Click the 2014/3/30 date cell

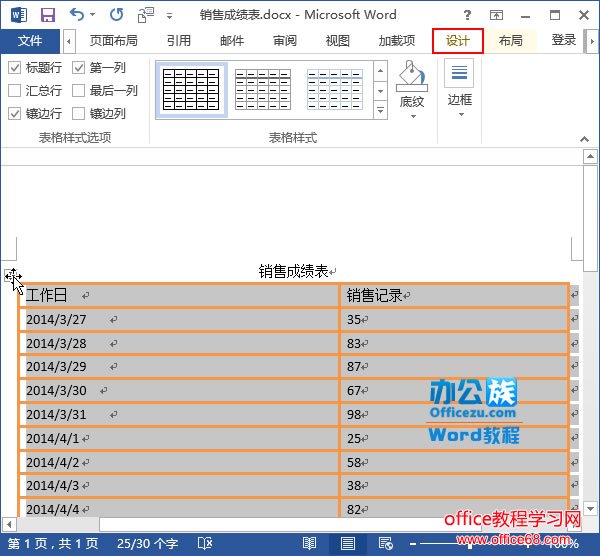(x=179, y=391)
